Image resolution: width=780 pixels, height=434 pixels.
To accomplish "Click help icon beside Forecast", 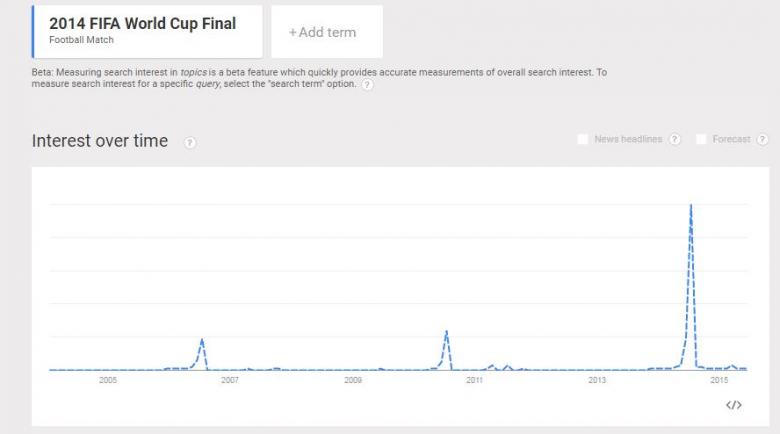I will [762, 139].
